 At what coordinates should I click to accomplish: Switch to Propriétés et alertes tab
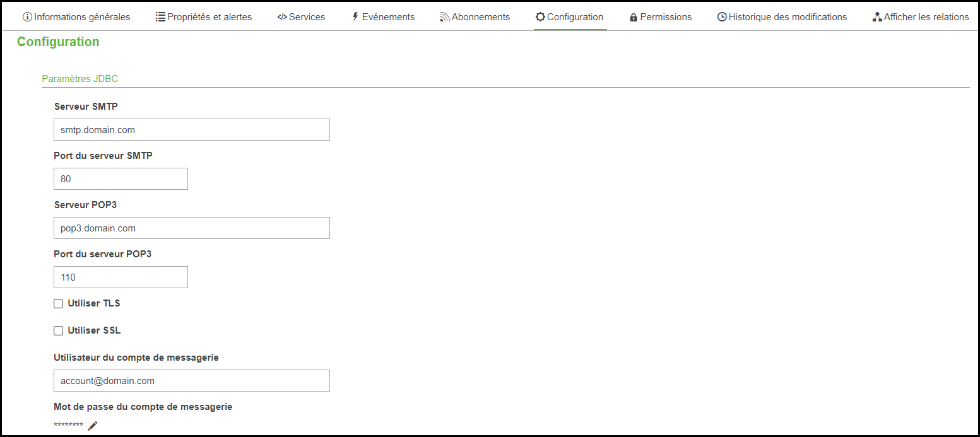(x=204, y=17)
